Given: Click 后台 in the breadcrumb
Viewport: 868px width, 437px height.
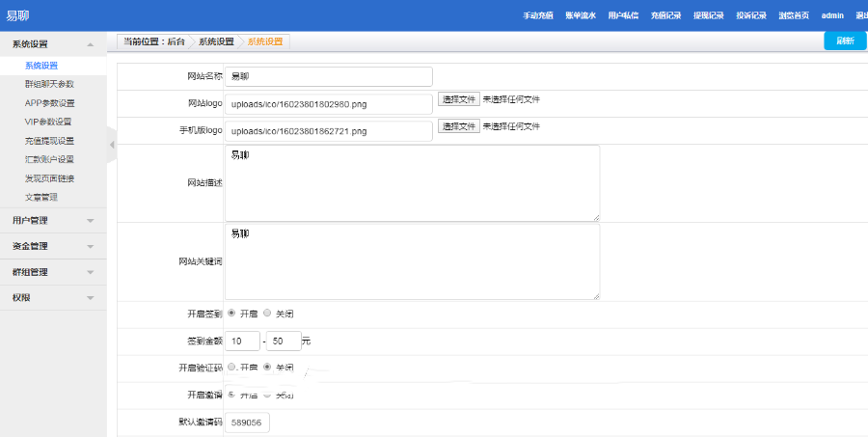Looking at the screenshot, I should (x=176, y=41).
